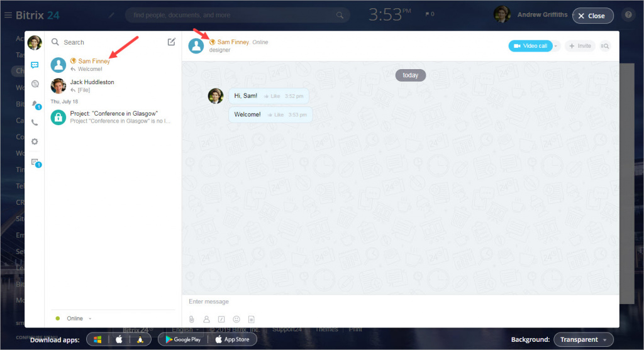
Task: Click the search magnifier in chat list
Action: (55, 42)
